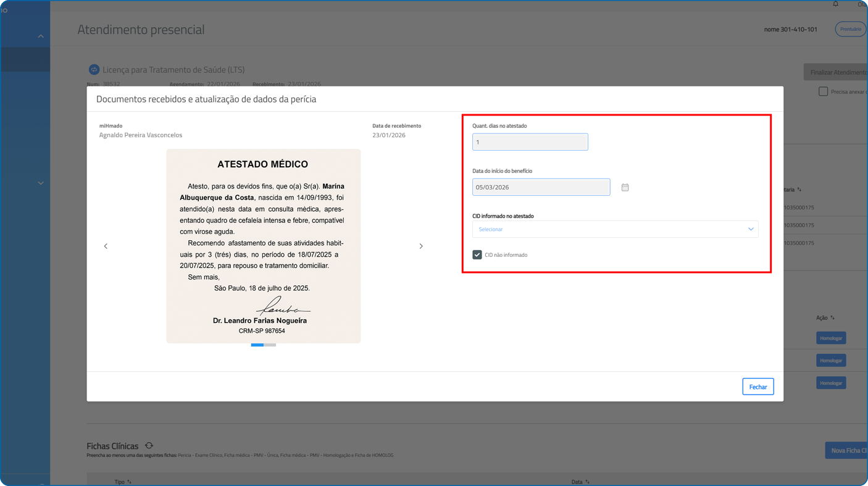Jump to second slide via gray carousel indicator

click(270, 345)
